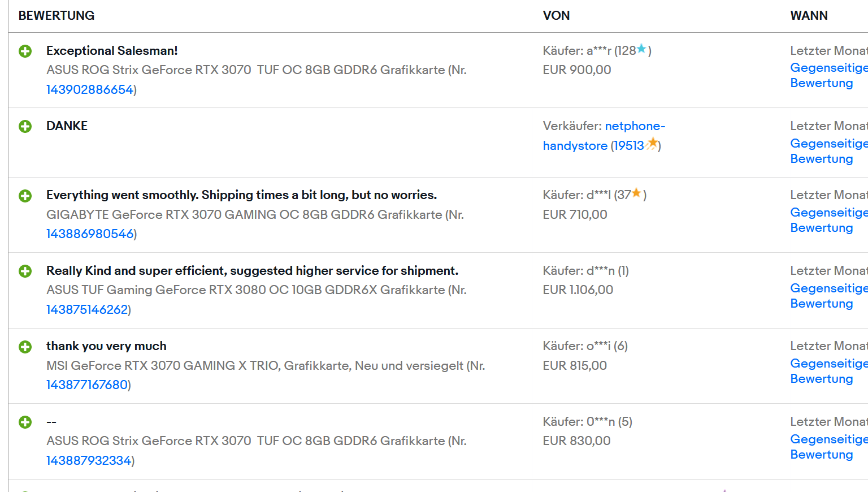868x492 pixels.
Task: Click green plus icon next to DANKE
Action: 25,126
